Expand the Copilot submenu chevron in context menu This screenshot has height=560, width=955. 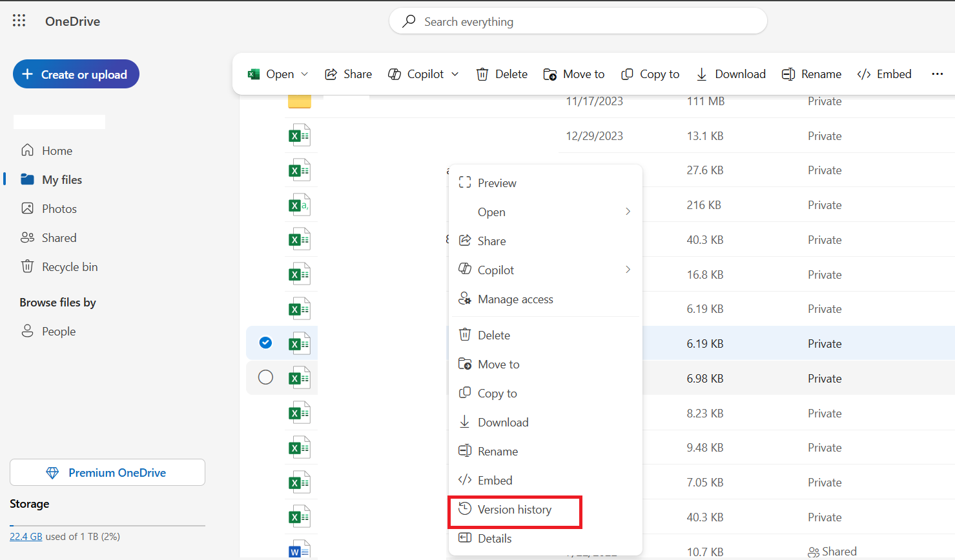click(628, 270)
